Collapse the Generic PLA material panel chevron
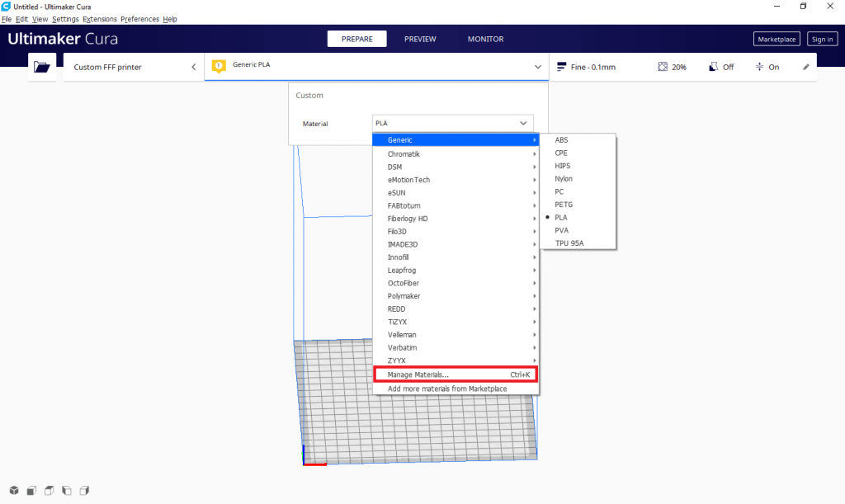Image resolution: width=845 pixels, height=504 pixels. (537, 67)
